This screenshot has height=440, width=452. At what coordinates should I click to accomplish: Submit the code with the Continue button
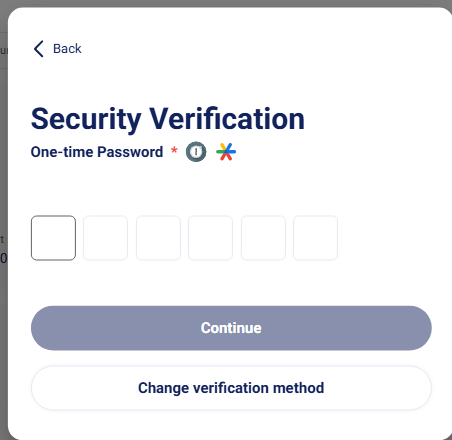[x=231, y=328]
